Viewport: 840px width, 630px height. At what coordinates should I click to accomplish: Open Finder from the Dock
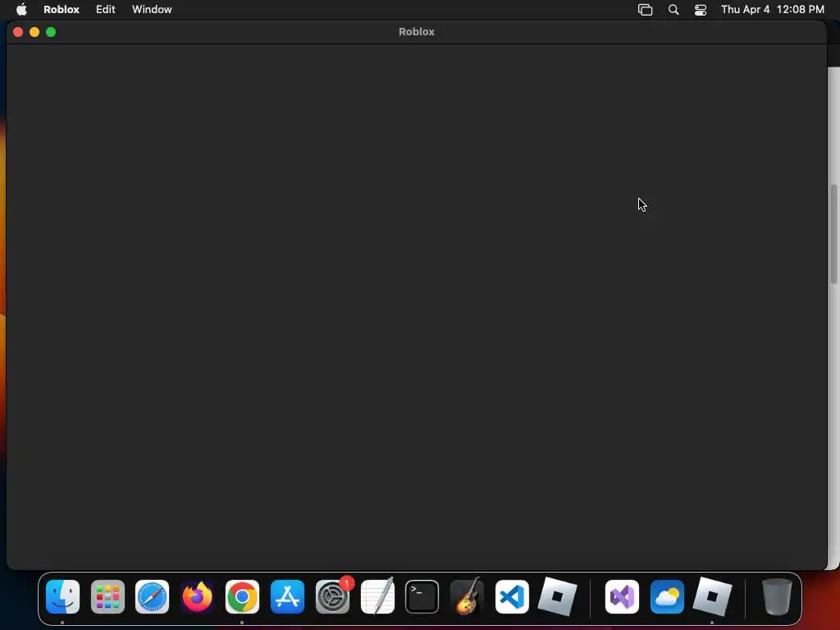62,596
